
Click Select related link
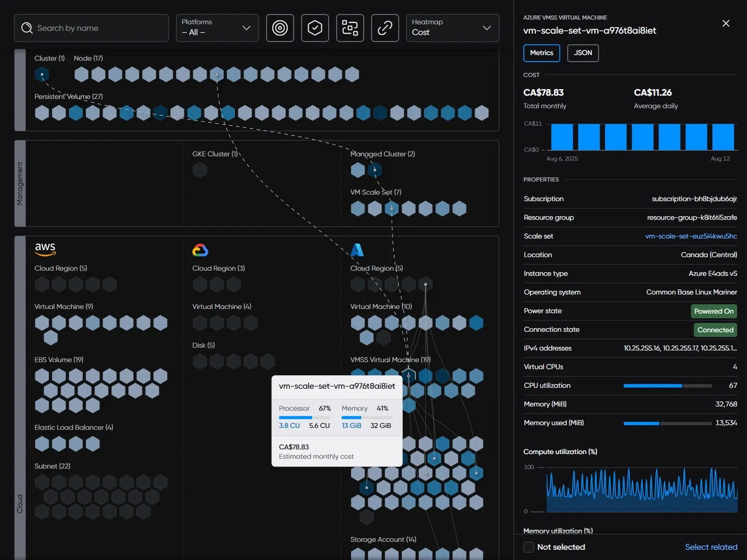[x=711, y=547]
